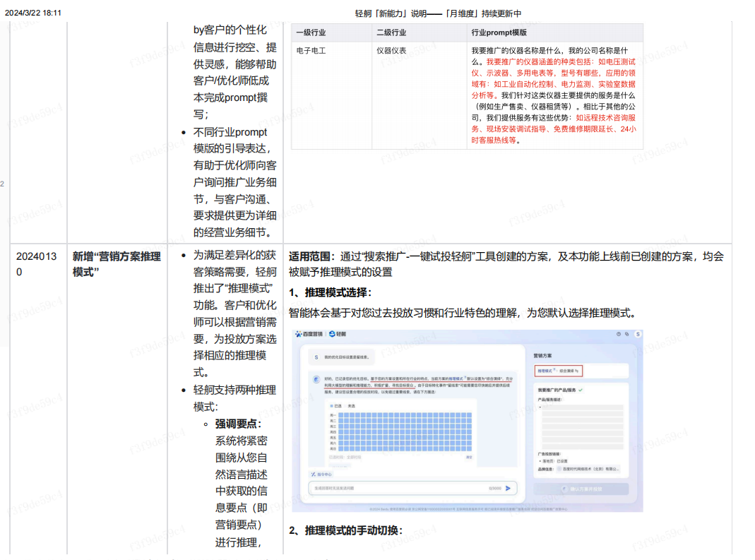Image resolution: width=755 pixels, height=560 pixels.
Task: Click the 周日 row in schedule grid
Action: click(400, 448)
